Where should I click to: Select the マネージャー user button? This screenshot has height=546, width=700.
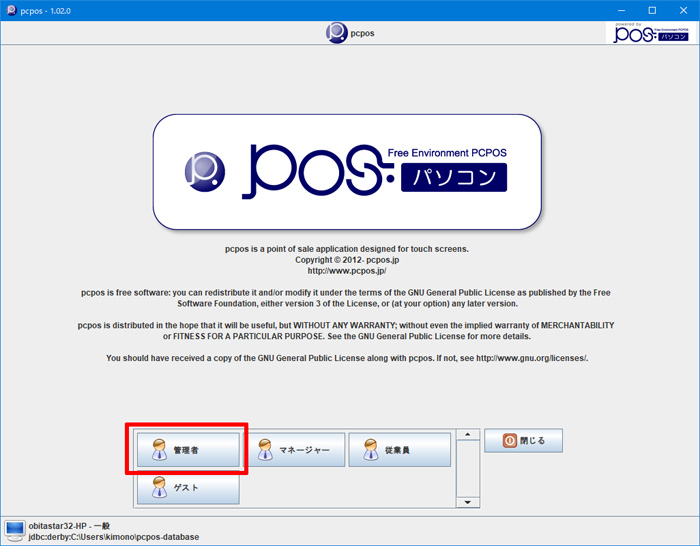tap(294, 450)
